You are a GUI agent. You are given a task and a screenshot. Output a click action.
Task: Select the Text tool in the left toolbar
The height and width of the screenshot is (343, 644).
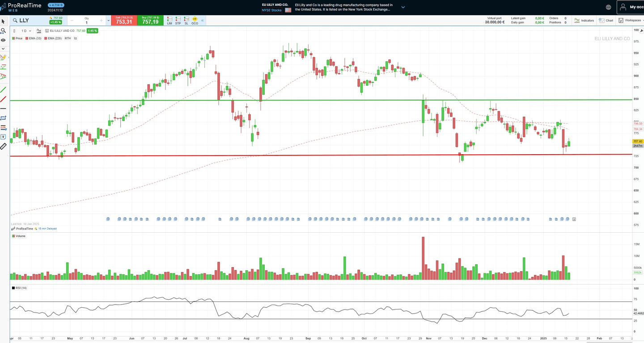click(3, 138)
